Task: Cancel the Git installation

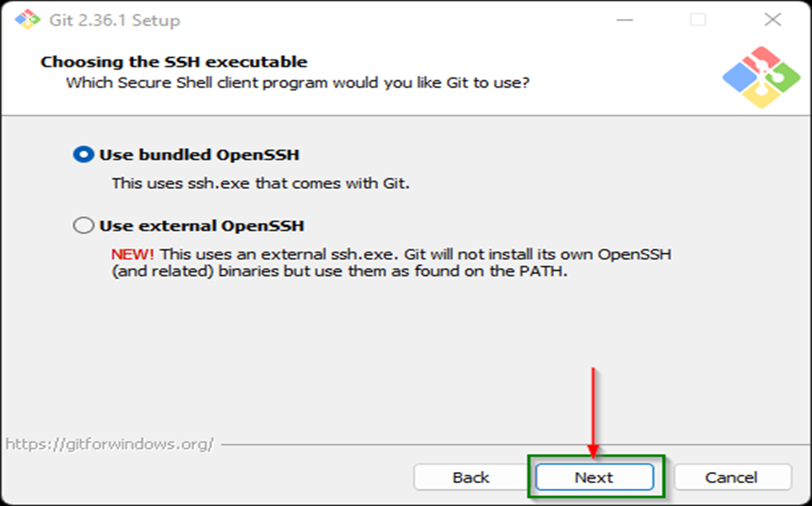Action: click(x=732, y=477)
